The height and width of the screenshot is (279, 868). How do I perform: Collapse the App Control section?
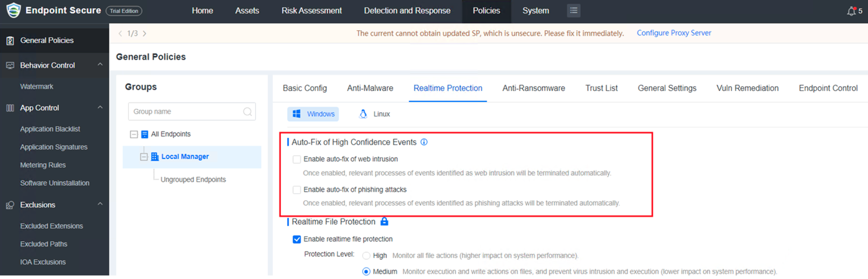(x=100, y=107)
